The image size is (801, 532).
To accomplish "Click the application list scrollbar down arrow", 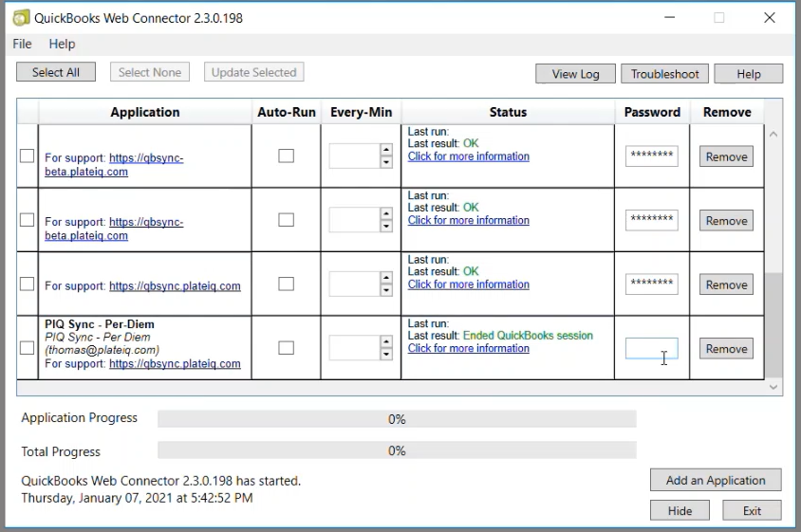I will (x=773, y=387).
